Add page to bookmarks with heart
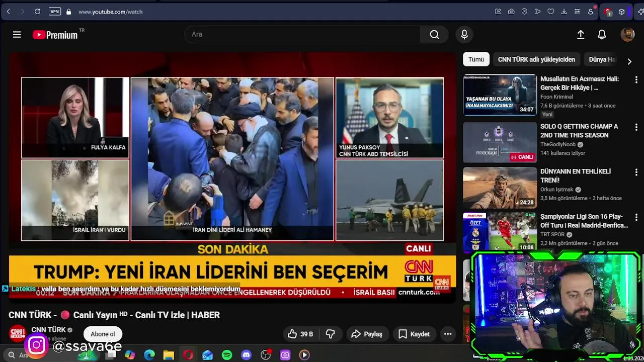 [x=551, y=12]
